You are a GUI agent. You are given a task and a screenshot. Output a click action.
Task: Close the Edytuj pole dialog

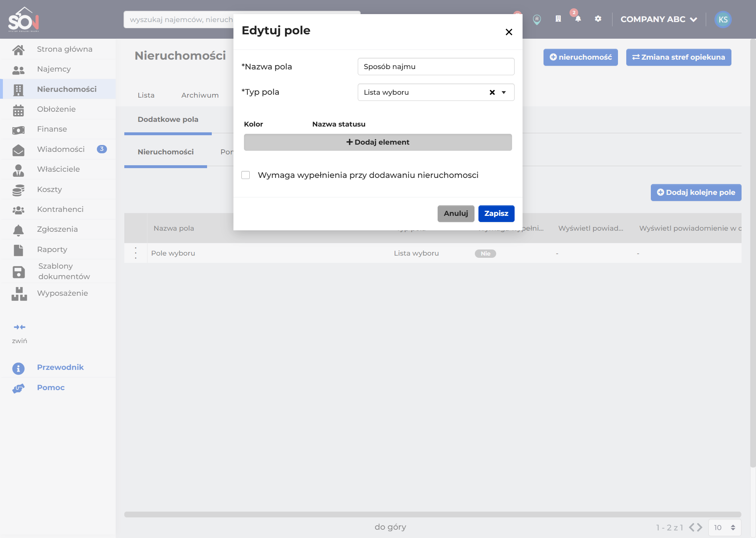click(509, 32)
